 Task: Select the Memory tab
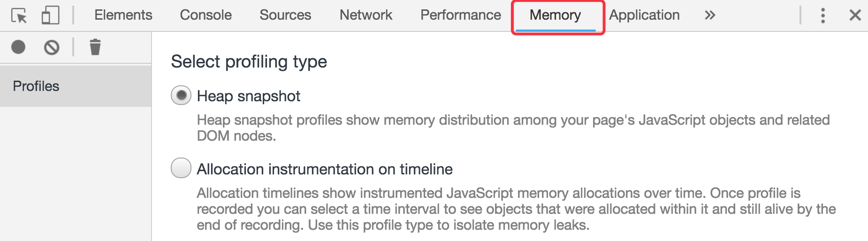556,15
